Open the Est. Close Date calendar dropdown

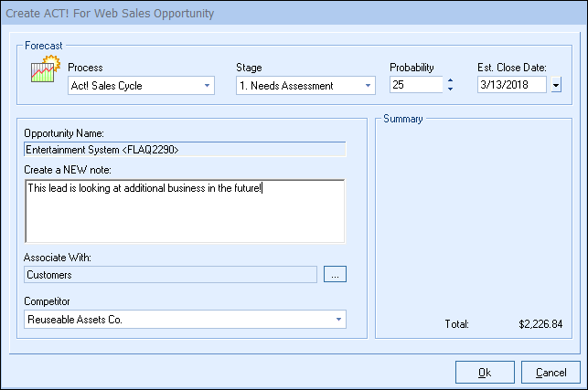tap(556, 85)
